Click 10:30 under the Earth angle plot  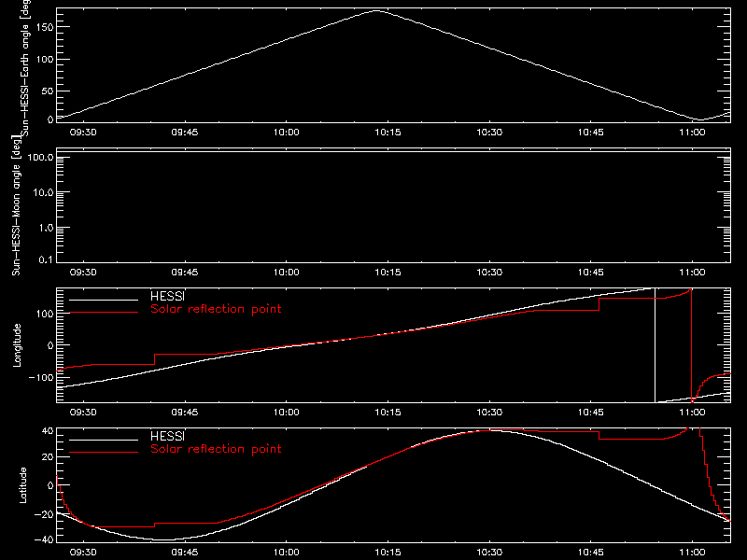489,133
